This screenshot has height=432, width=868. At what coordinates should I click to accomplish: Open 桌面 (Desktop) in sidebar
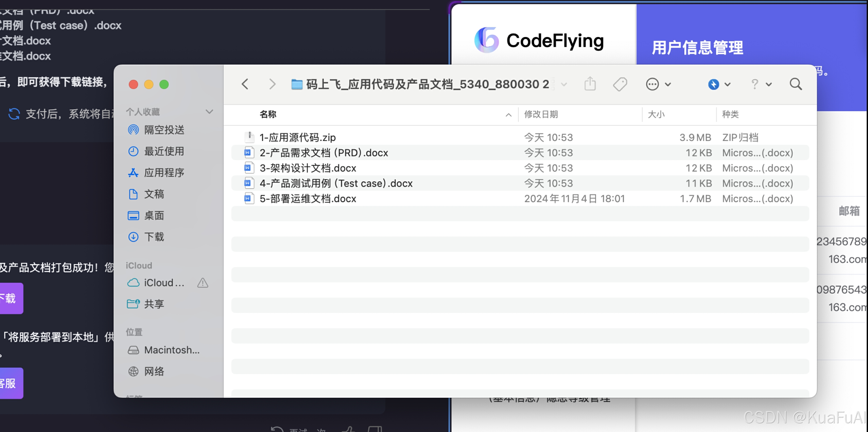click(154, 215)
